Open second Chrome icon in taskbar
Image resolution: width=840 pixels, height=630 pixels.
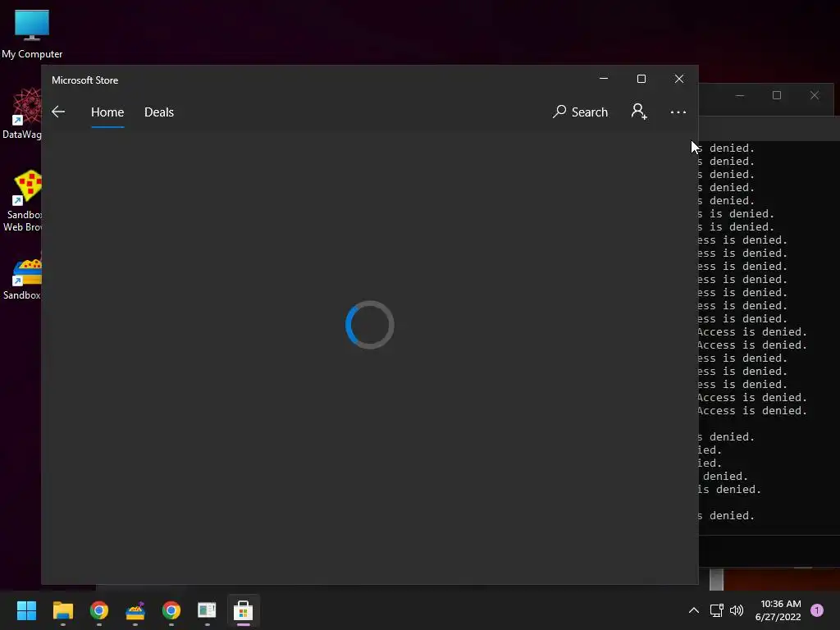tap(171, 610)
